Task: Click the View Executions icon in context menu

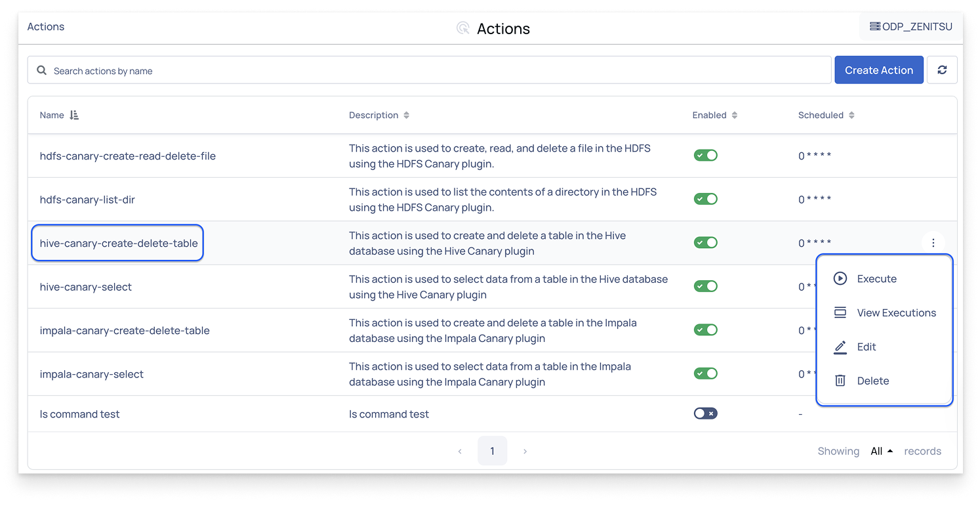Action: [840, 312]
